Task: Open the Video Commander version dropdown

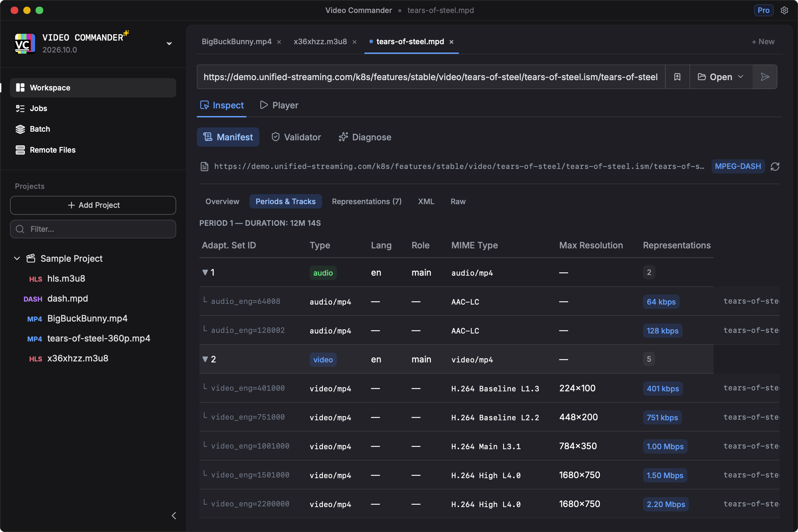Action: 169,44
